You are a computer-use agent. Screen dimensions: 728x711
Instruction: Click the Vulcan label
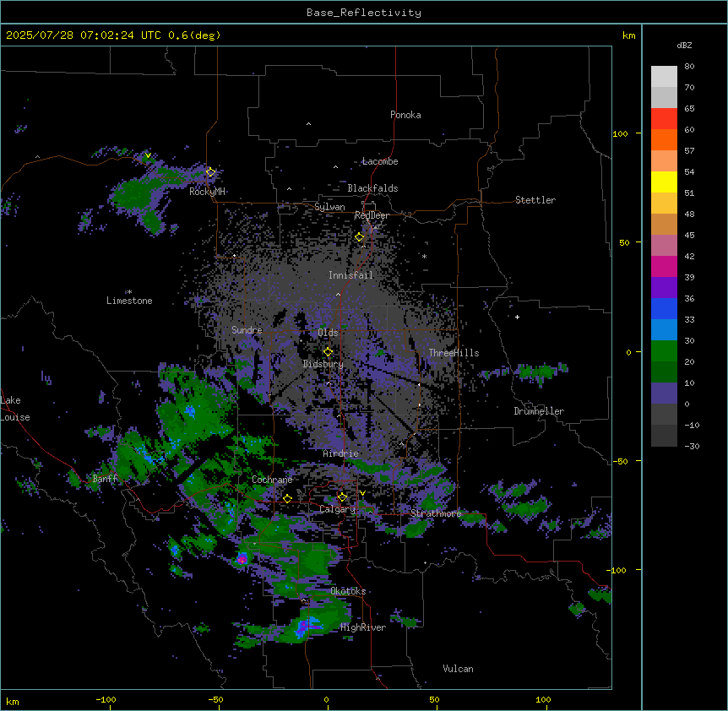click(458, 669)
